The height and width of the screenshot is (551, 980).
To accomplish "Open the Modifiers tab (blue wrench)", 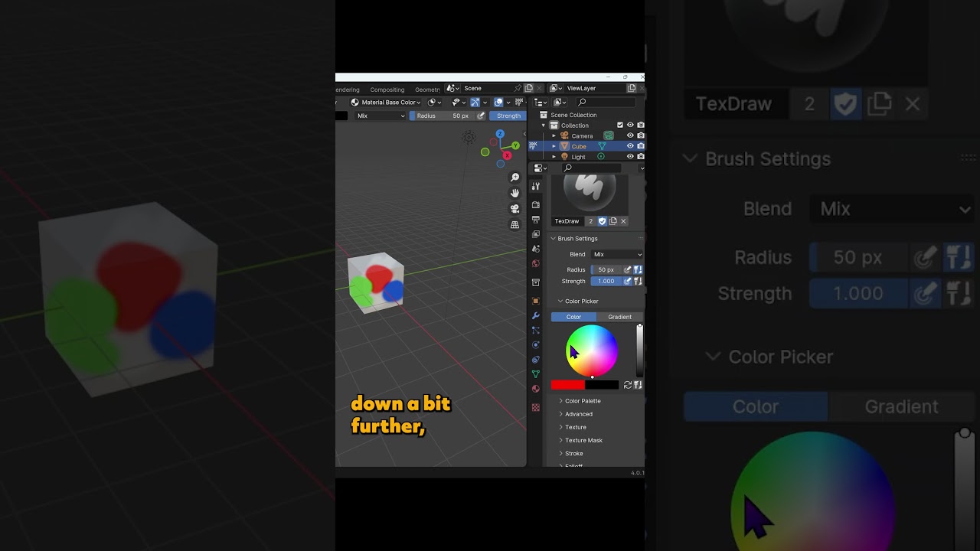I will 536,315.
